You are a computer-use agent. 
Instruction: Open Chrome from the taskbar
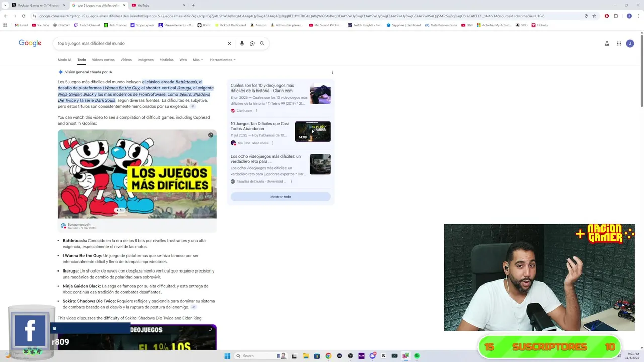(x=328, y=356)
